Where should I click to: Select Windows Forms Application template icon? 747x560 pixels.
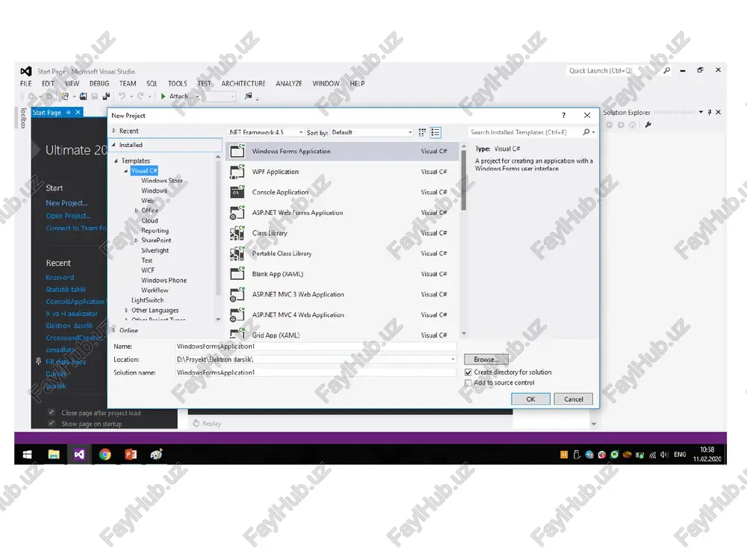point(238,152)
